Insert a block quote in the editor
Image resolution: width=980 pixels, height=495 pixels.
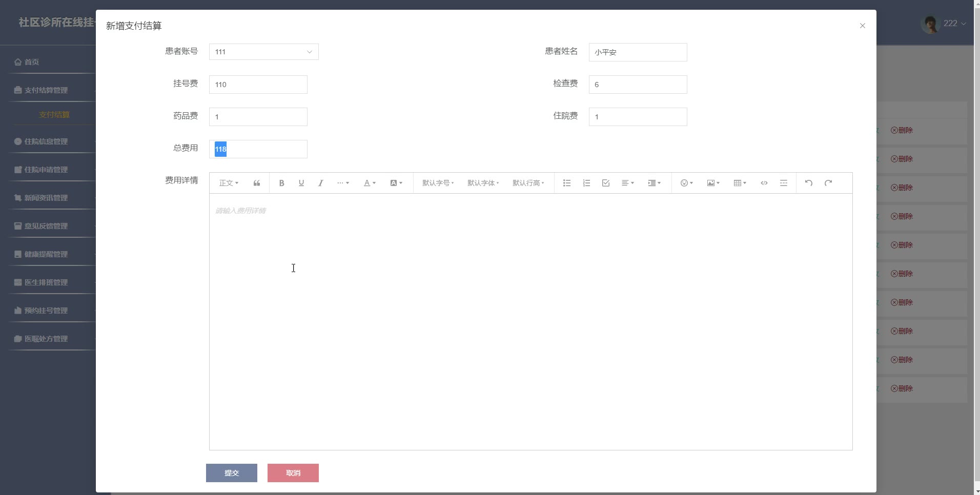tap(257, 183)
